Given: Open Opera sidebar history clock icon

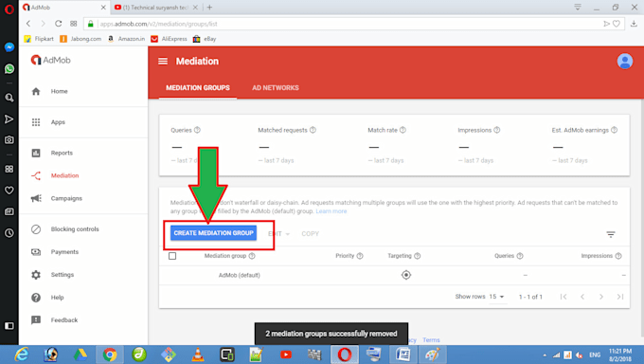Looking at the screenshot, I should pos(9,233).
